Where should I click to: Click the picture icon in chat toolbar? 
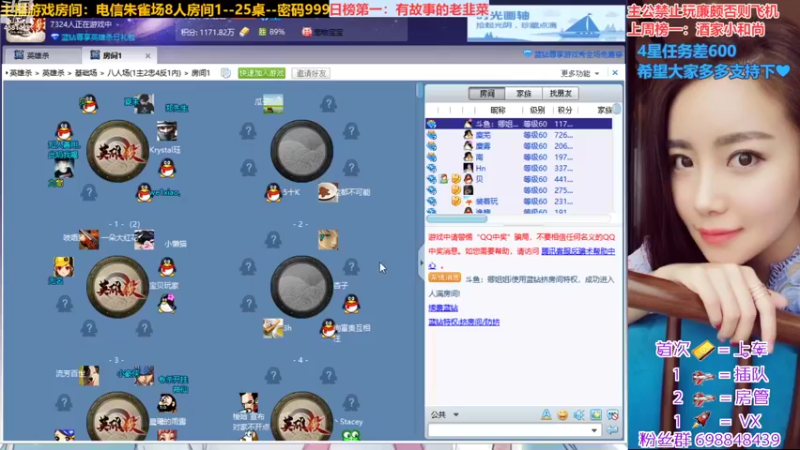pyautogui.click(x=595, y=415)
